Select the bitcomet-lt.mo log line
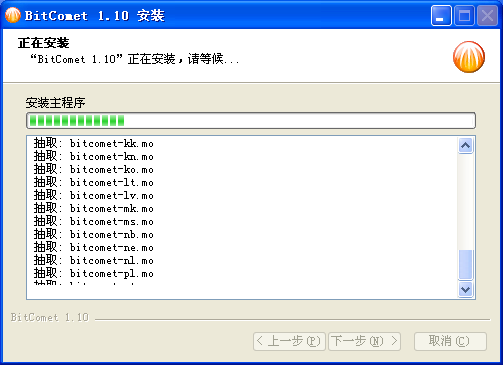 tap(94, 183)
